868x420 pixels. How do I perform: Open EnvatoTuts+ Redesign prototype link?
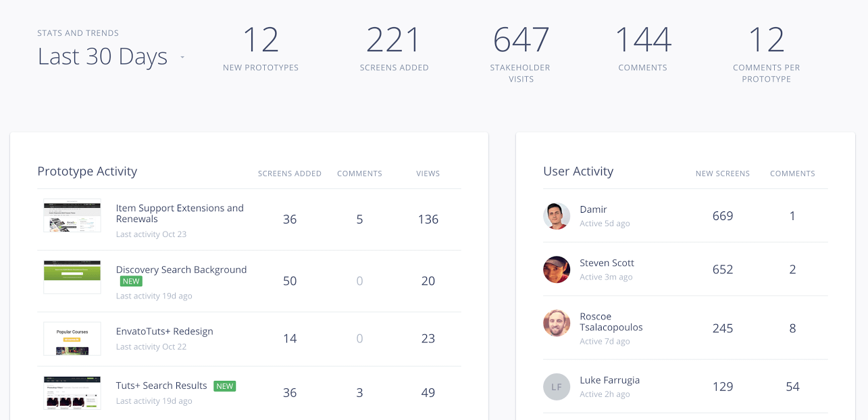(165, 332)
